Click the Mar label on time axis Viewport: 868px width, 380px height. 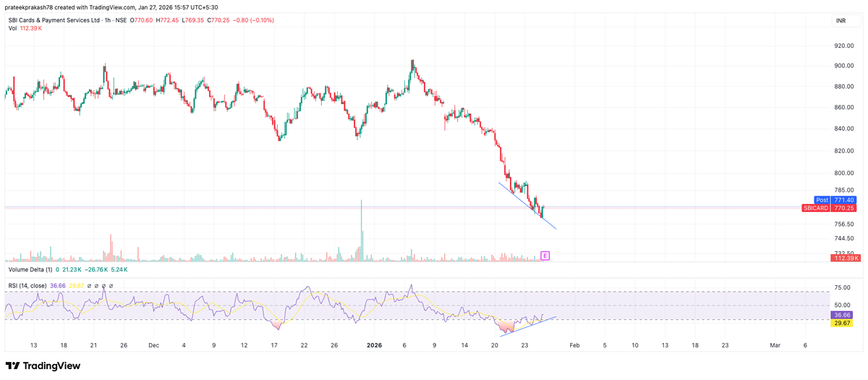[x=775, y=346]
